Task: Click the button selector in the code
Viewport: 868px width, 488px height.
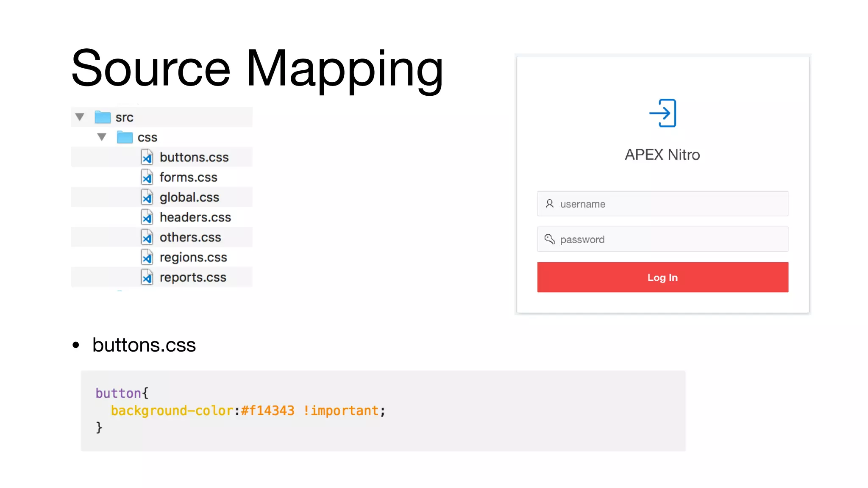Action: [118, 393]
